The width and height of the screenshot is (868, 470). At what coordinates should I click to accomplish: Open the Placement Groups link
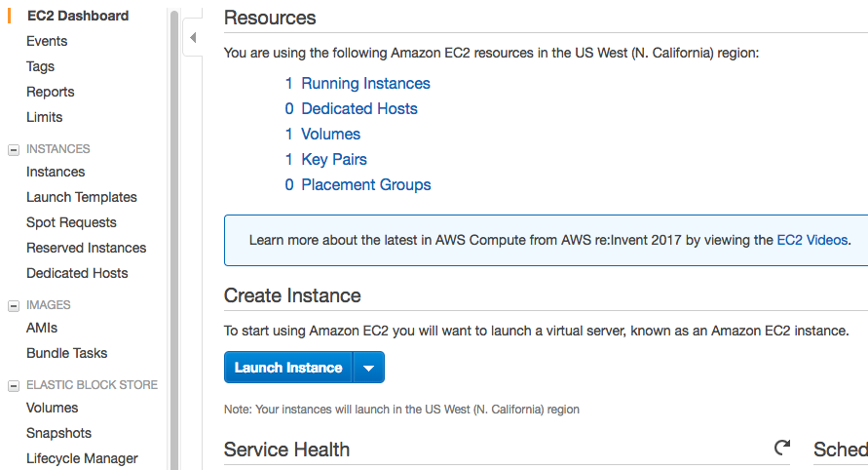365,185
